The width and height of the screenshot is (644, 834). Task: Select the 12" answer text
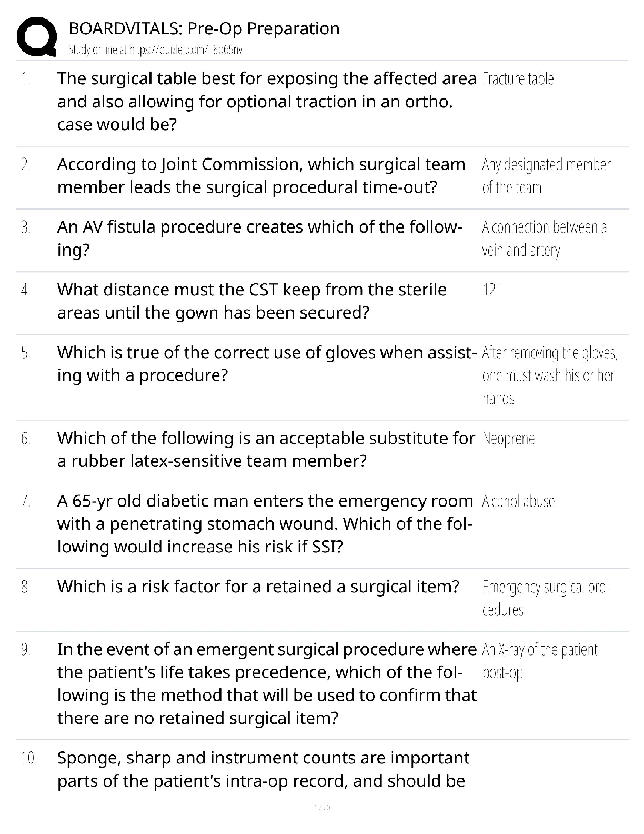491,290
